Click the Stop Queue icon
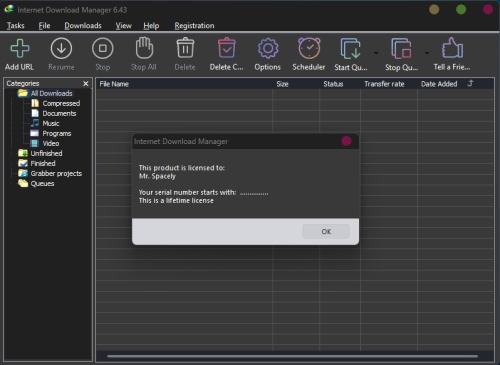Viewport: 500px width, 365px height. coord(401,49)
